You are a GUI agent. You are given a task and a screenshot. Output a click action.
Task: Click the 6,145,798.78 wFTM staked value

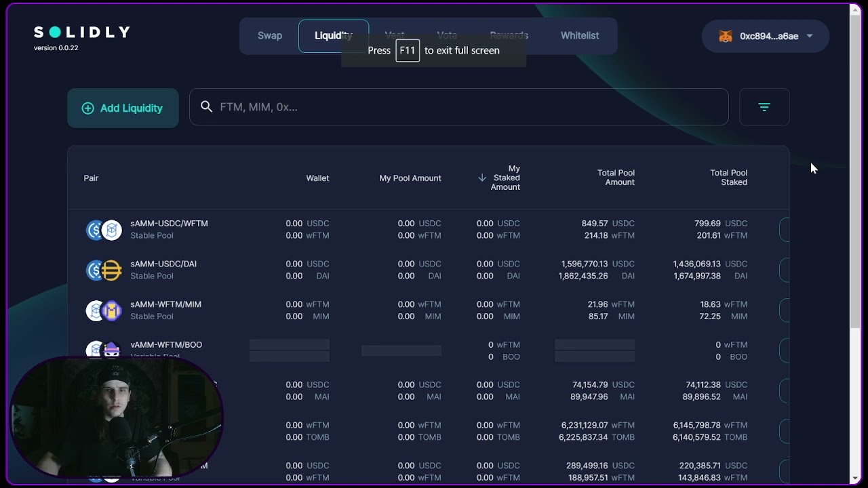click(x=711, y=425)
